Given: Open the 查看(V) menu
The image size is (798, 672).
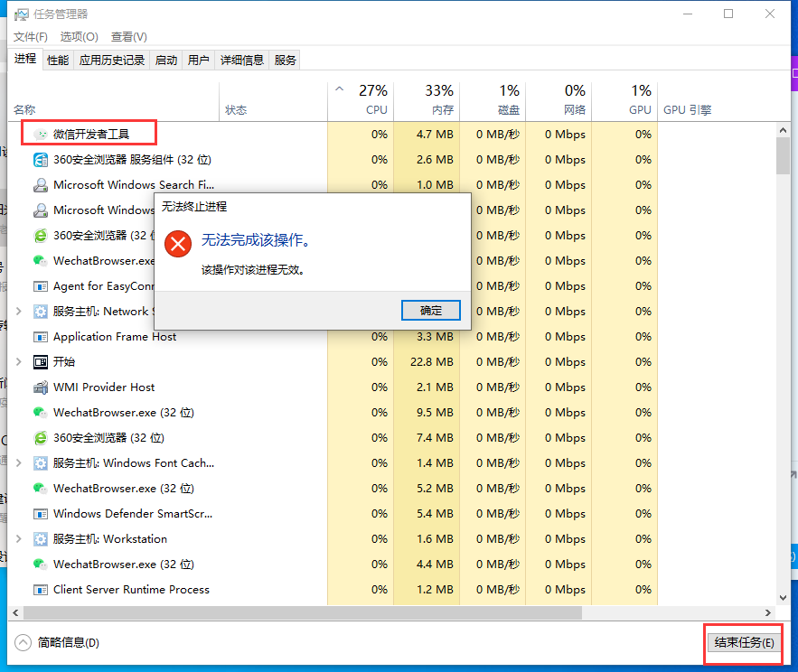Looking at the screenshot, I should point(128,37).
